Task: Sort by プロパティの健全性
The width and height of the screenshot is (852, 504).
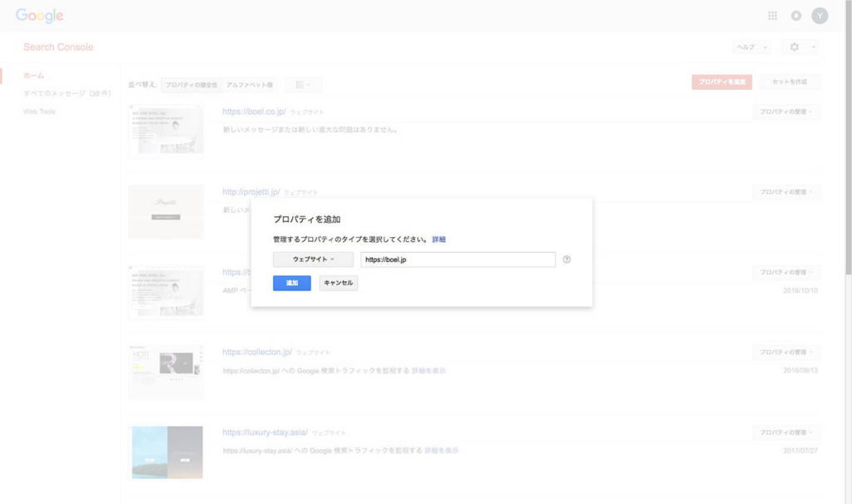Action: point(191,85)
